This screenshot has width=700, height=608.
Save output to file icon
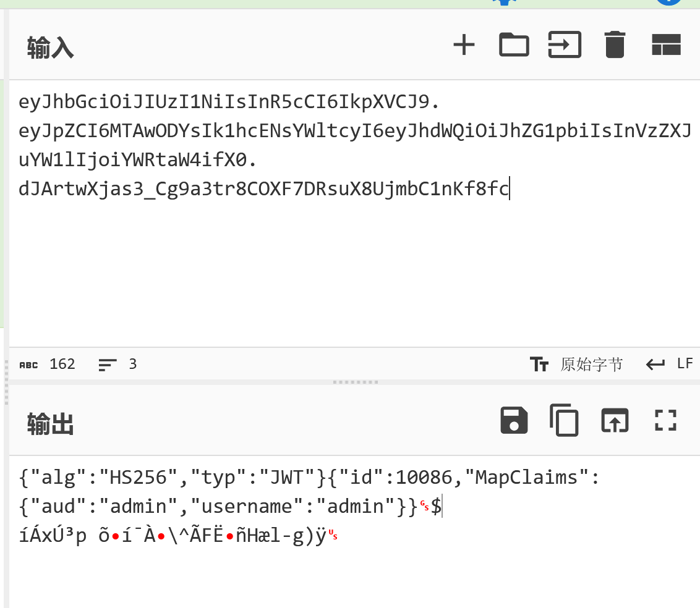tap(514, 420)
